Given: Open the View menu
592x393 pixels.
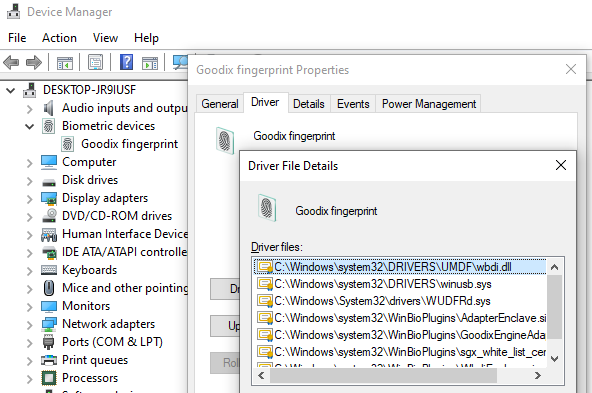Looking at the screenshot, I should pos(105,38).
